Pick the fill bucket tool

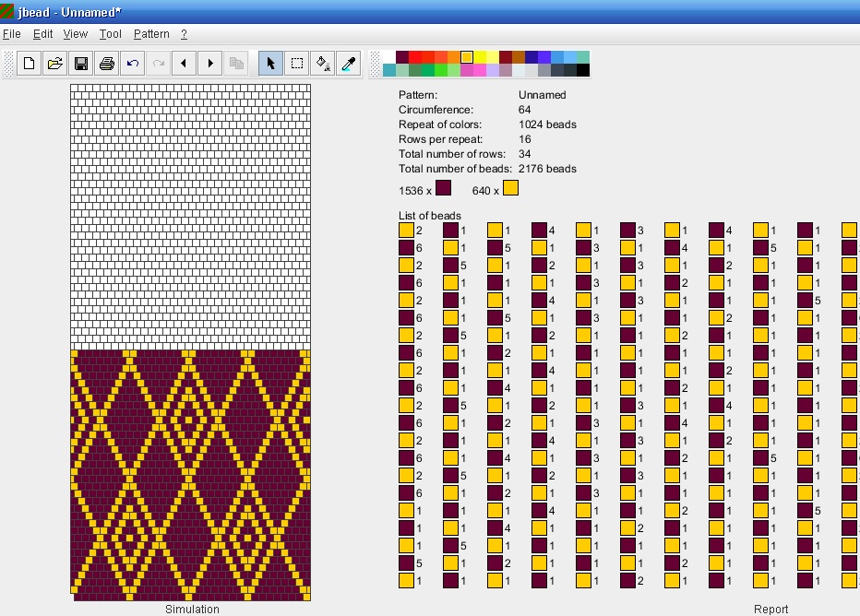point(323,64)
